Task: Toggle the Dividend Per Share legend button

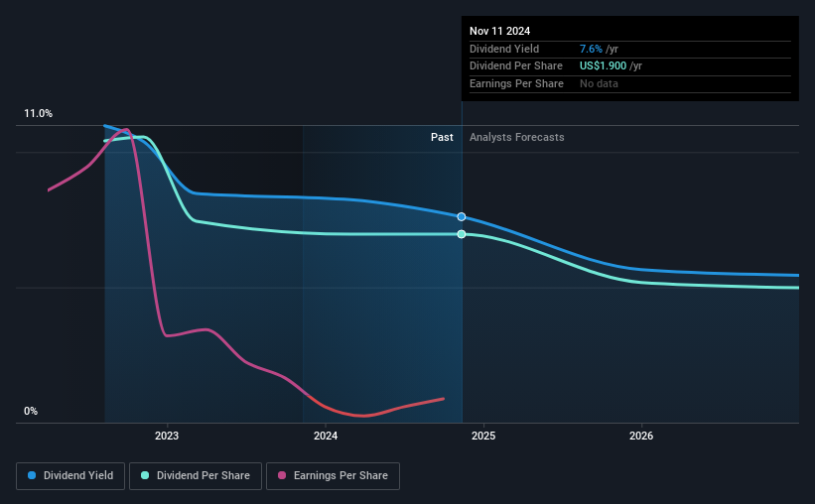Action: [196, 476]
